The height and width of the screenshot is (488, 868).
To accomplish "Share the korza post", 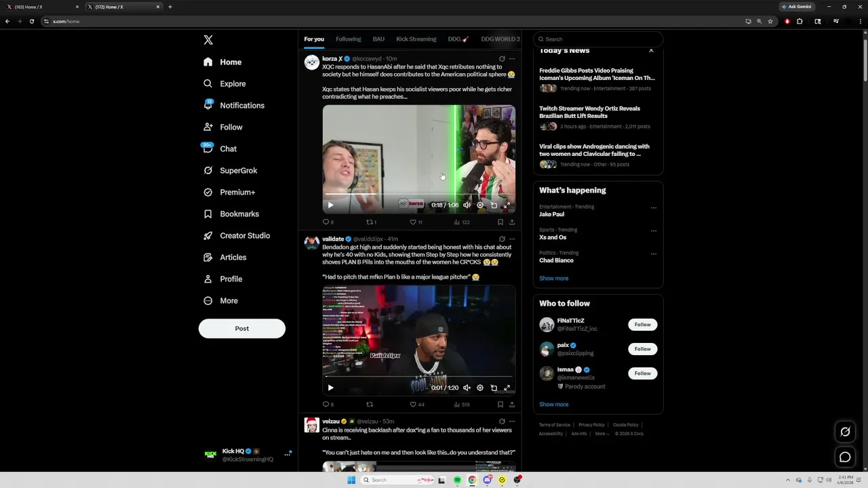I will point(512,222).
